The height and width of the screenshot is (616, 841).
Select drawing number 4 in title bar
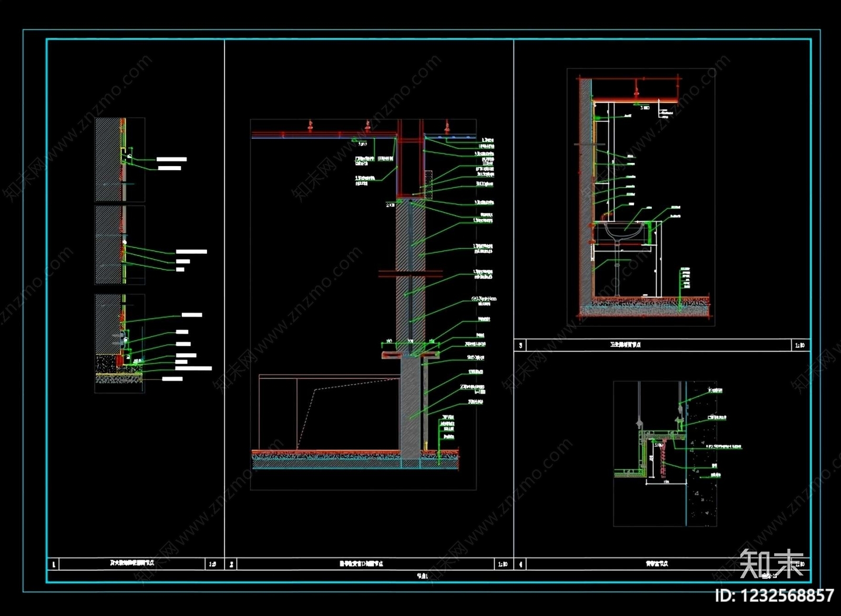tap(520, 564)
